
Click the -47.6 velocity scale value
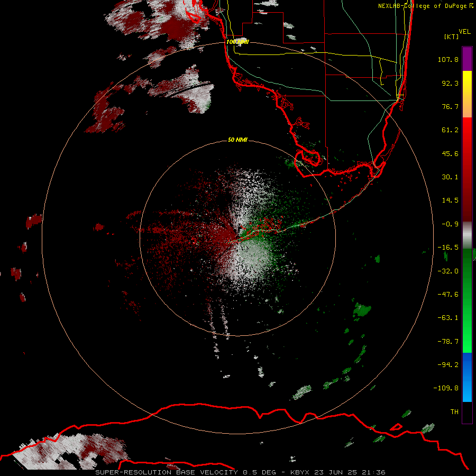click(448, 295)
